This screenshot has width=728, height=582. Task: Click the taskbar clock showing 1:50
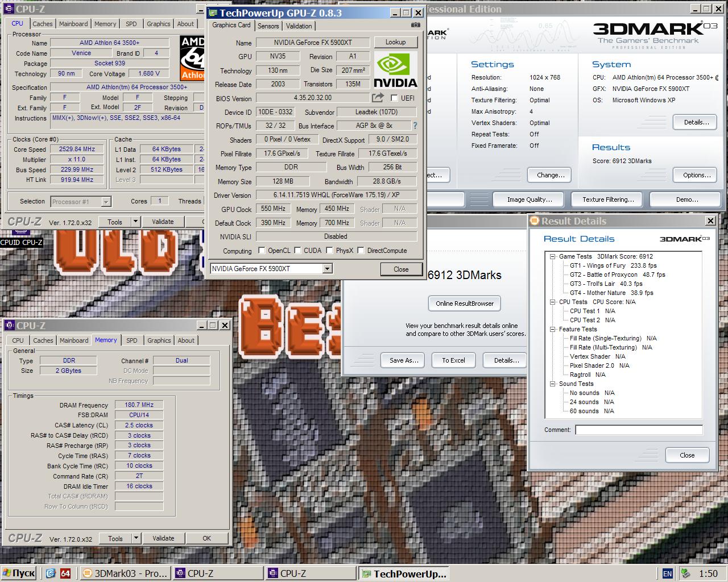708,573
